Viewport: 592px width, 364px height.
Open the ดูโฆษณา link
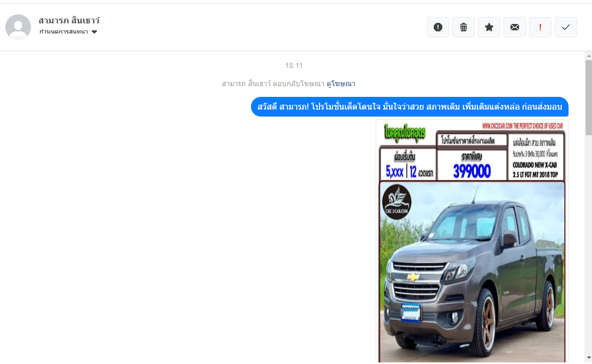(341, 84)
